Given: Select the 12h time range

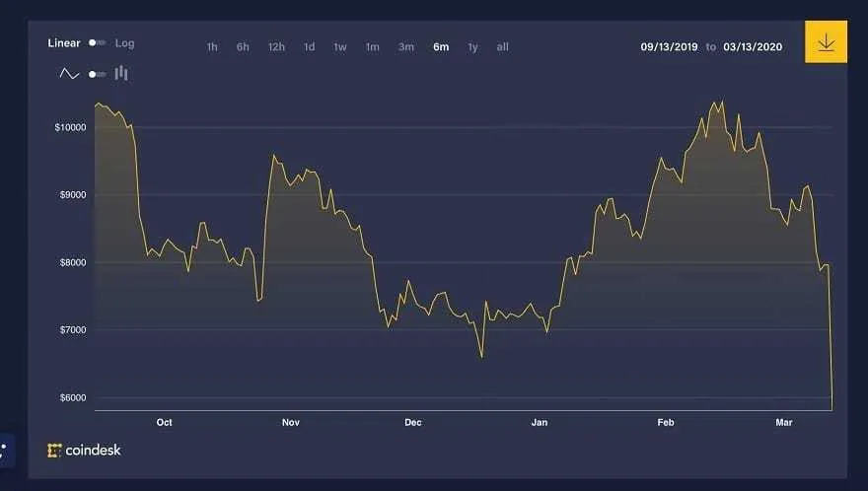Looking at the screenshot, I should [x=276, y=47].
